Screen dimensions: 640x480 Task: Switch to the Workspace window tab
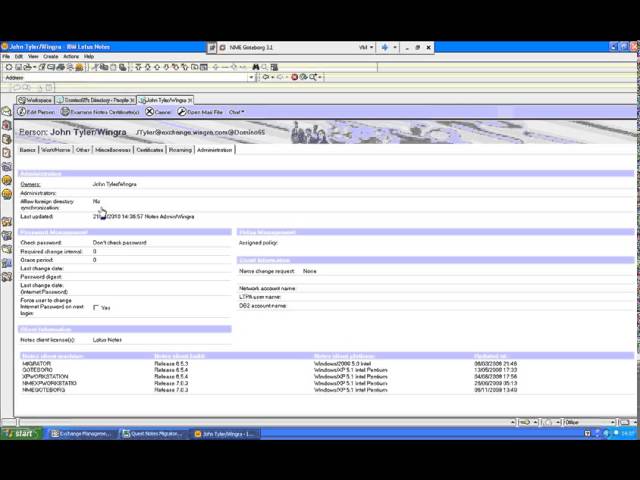[36, 100]
